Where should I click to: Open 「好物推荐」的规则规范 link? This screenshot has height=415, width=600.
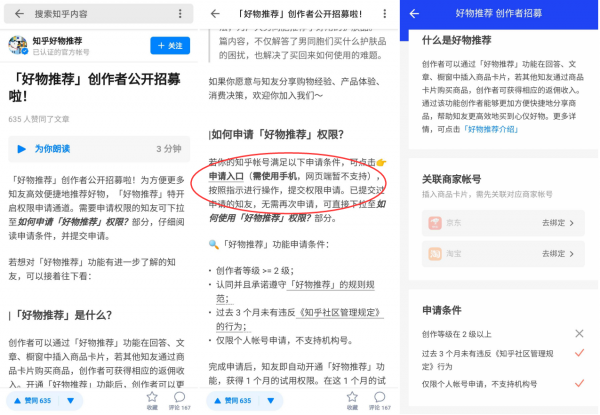tap(330, 285)
